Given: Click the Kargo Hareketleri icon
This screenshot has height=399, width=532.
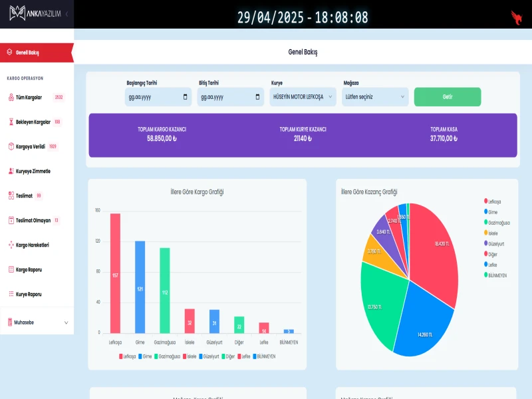Looking at the screenshot, I should point(11,245).
